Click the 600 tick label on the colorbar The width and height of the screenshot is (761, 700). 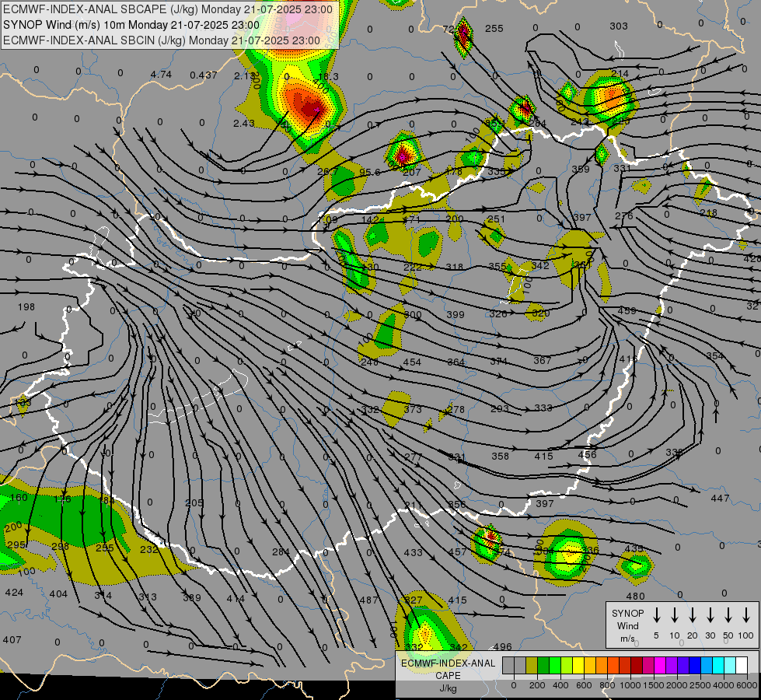click(584, 685)
